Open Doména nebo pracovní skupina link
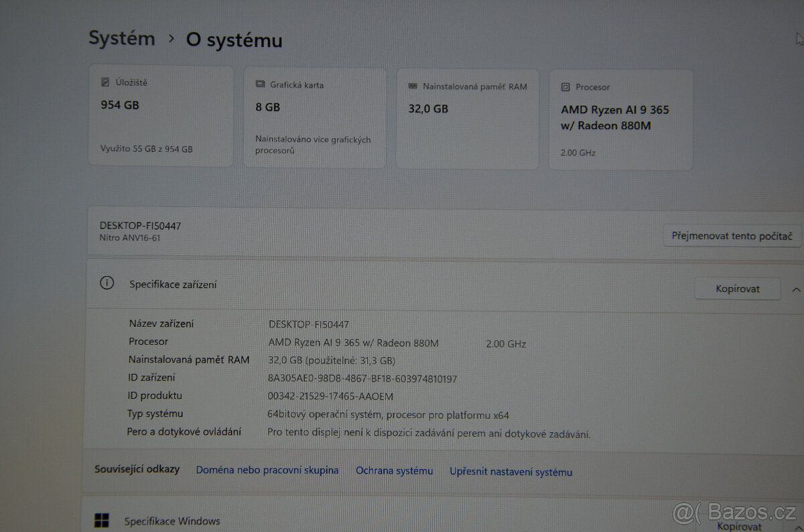 (x=267, y=470)
